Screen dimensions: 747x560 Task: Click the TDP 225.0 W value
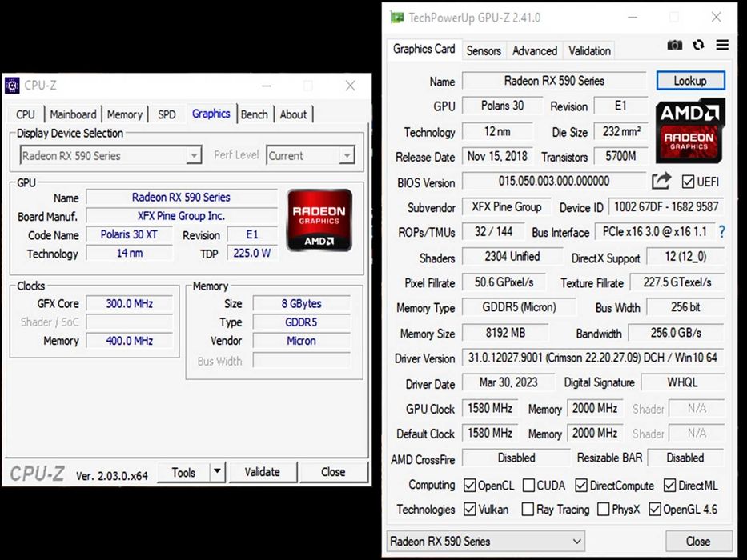[252, 254]
